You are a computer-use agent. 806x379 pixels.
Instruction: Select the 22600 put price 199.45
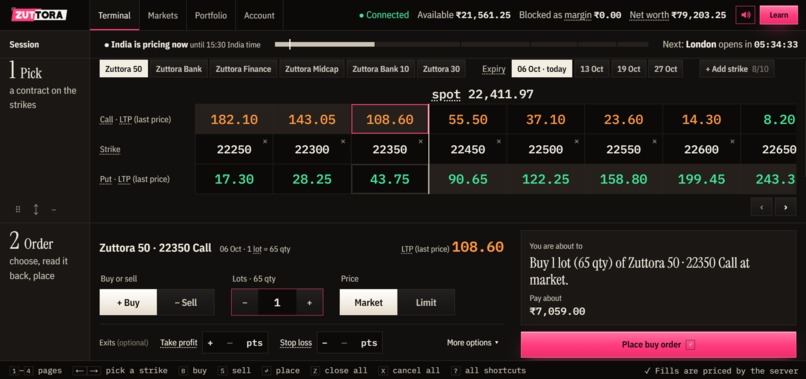point(701,179)
